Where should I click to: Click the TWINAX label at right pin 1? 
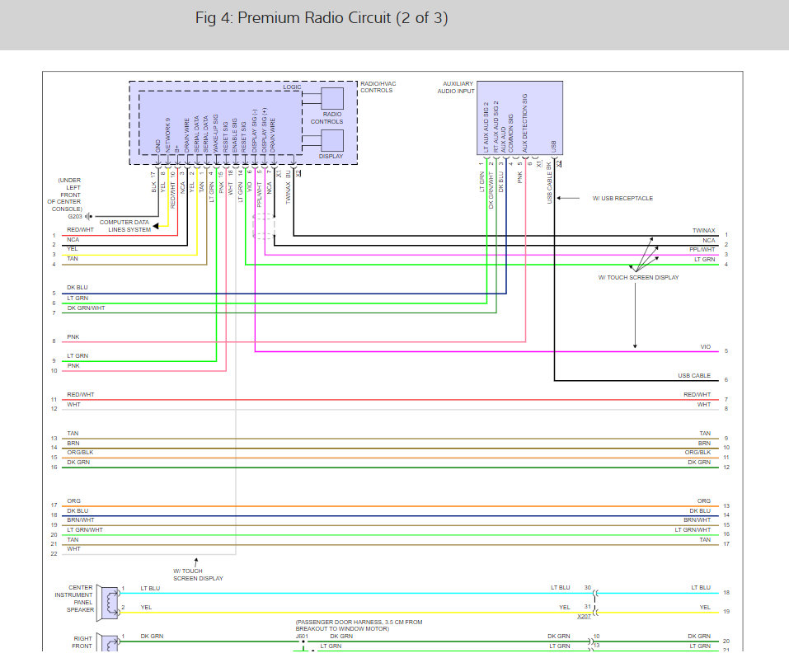703,231
